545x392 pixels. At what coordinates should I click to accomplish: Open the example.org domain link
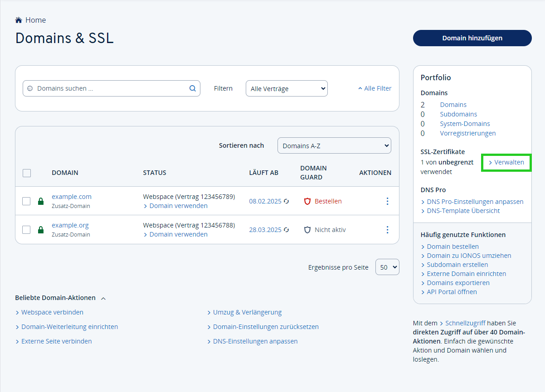(x=70, y=225)
